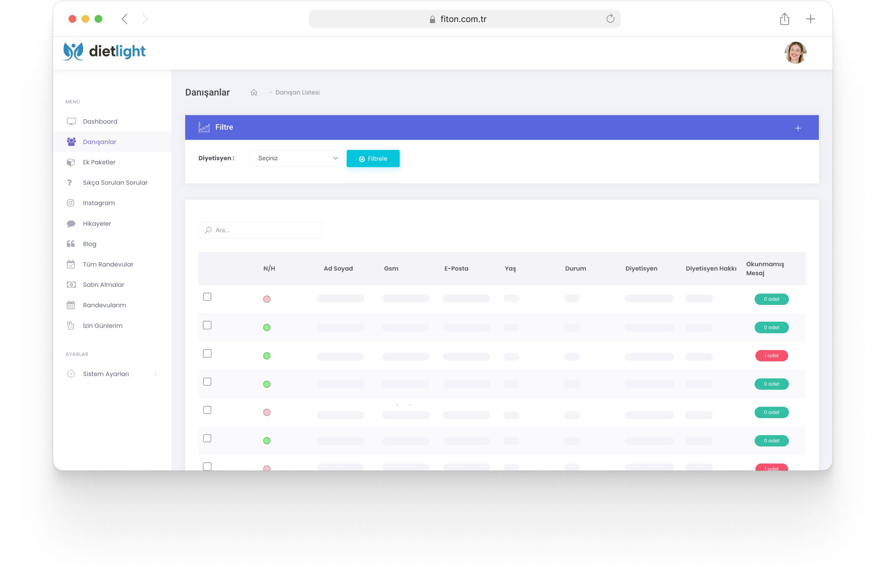Viewport: 885px width, 588px height.
Task: Click the Danışanlar people icon
Action: [71, 142]
